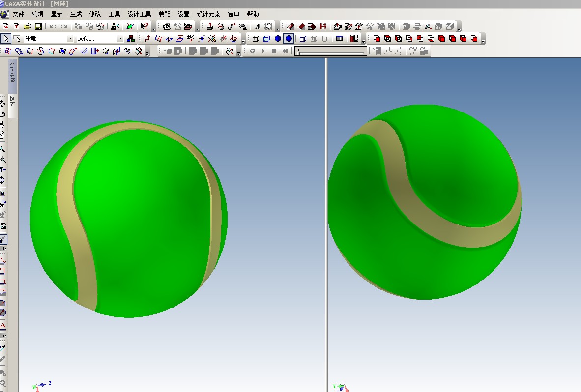Click the animation play button
This screenshot has width=581, height=392.
pos(263,51)
